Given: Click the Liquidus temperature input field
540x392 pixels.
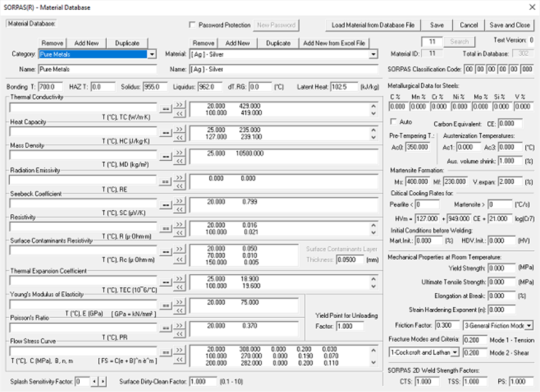Looking at the screenshot, I should pyautogui.click(x=210, y=86).
